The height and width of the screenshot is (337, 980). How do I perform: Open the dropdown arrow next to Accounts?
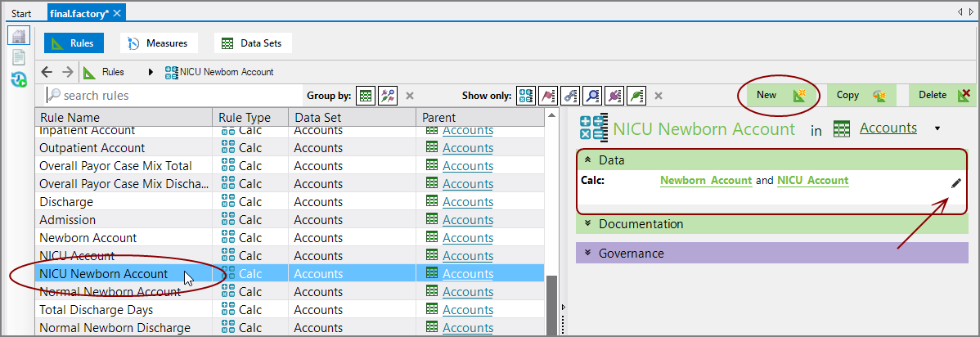click(937, 129)
